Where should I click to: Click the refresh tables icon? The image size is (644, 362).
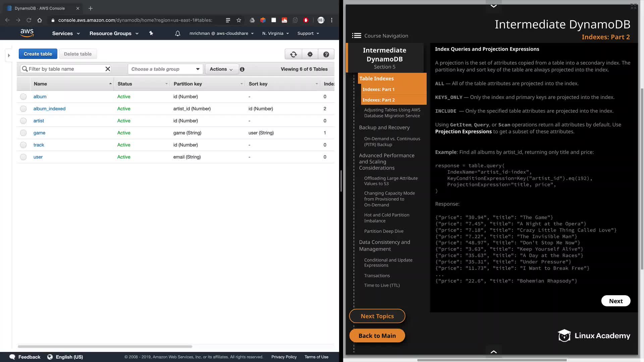click(293, 54)
